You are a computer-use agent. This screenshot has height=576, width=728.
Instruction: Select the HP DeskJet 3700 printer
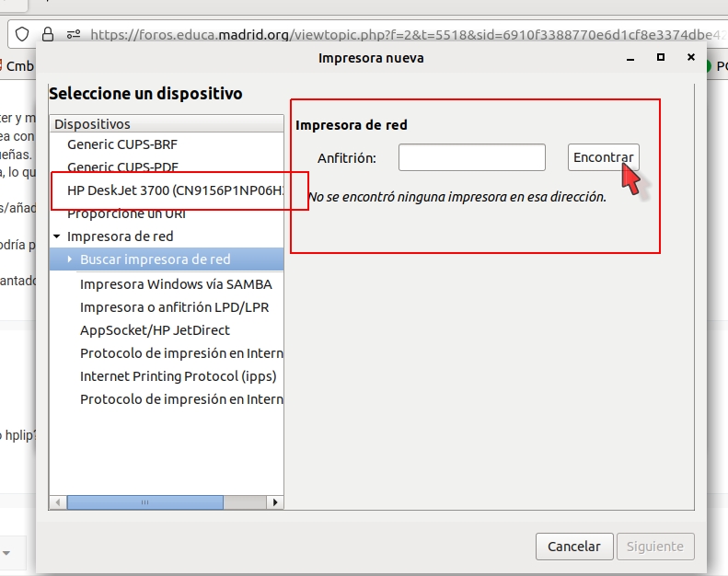(175, 190)
